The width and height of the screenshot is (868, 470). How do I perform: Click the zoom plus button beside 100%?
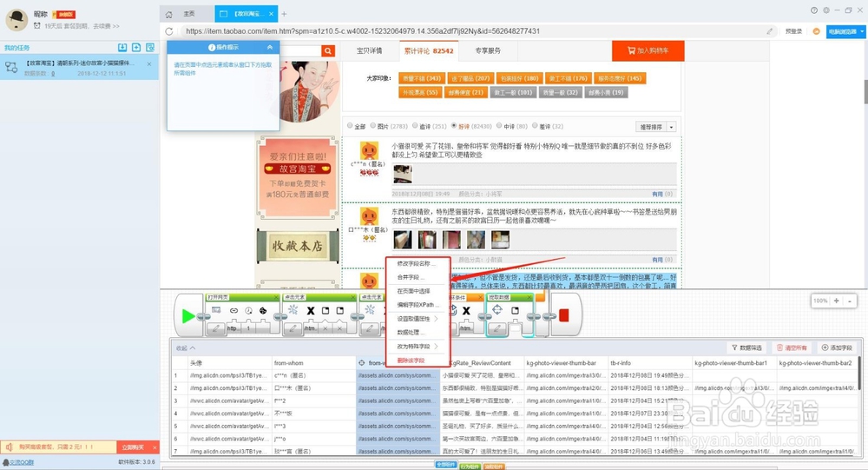click(x=836, y=301)
